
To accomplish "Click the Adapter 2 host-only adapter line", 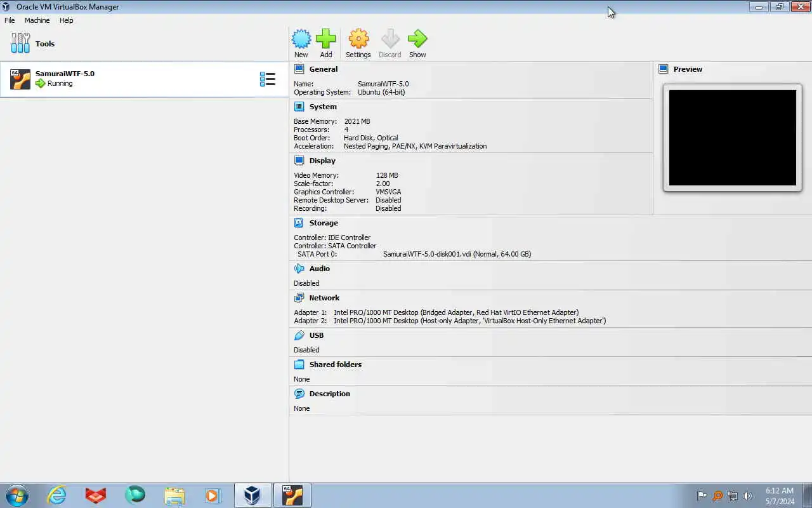I will click(450, 321).
